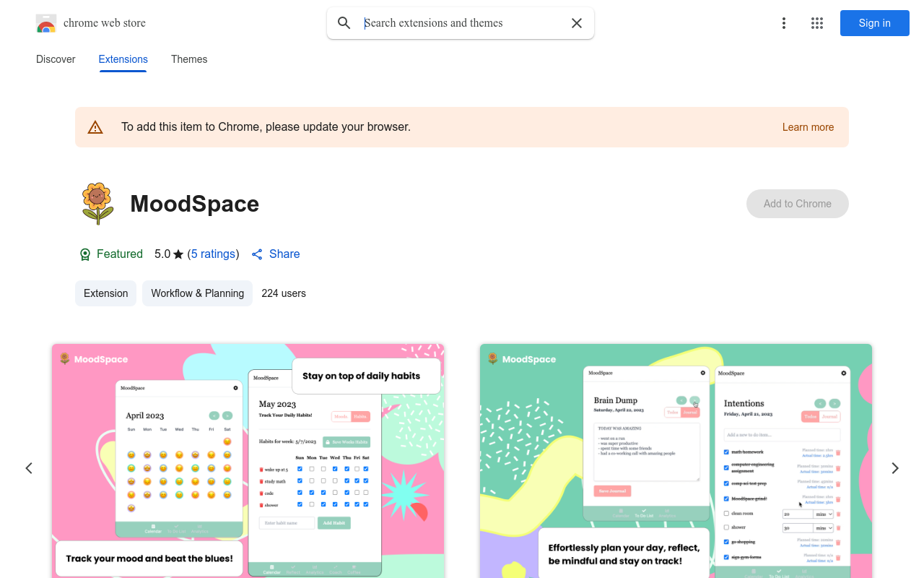Click the Share link

click(284, 254)
